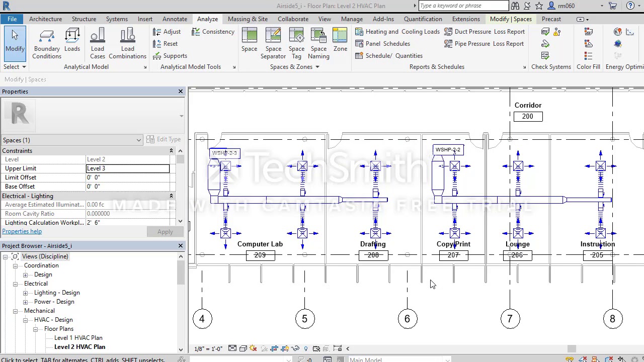Open the Duct Legend color fill icon
Viewport: 644px width, 362px height.
[588, 32]
